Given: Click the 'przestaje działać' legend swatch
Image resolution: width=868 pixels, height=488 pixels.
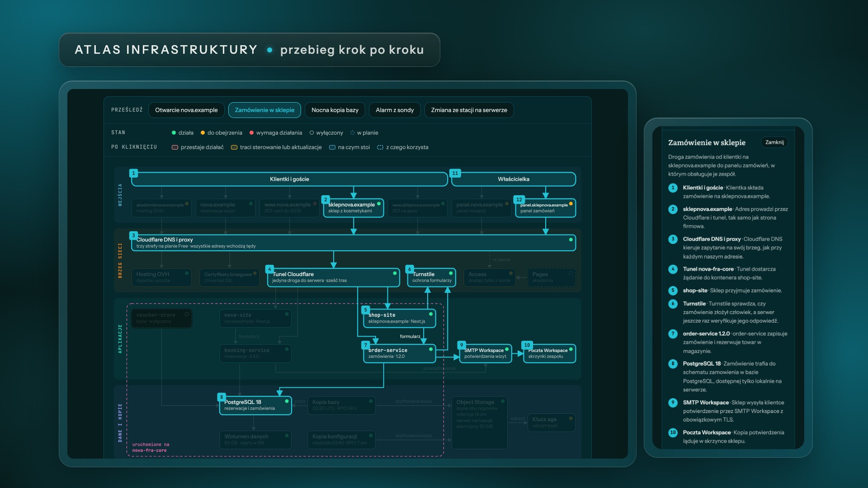Looking at the screenshot, I should click(175, 147).
